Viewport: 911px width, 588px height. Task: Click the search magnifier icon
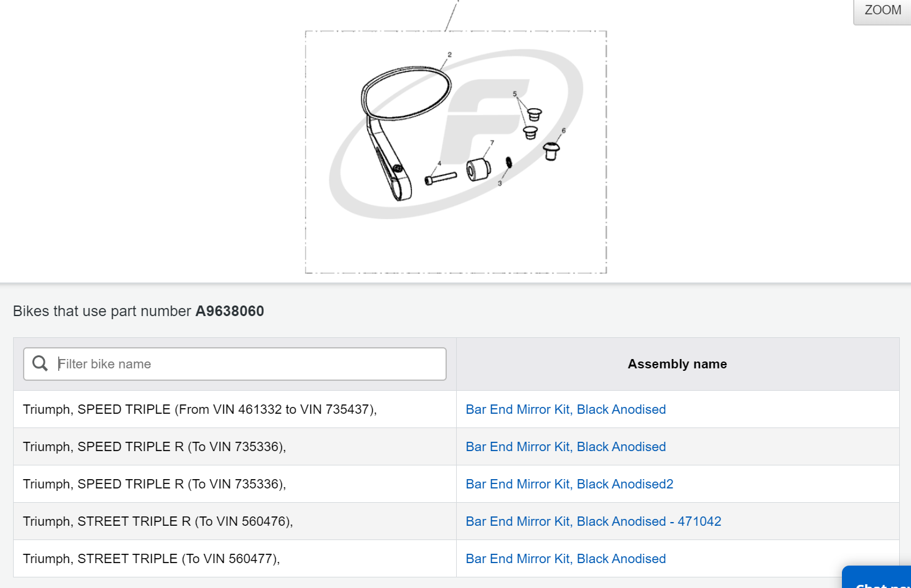[40, 363]
